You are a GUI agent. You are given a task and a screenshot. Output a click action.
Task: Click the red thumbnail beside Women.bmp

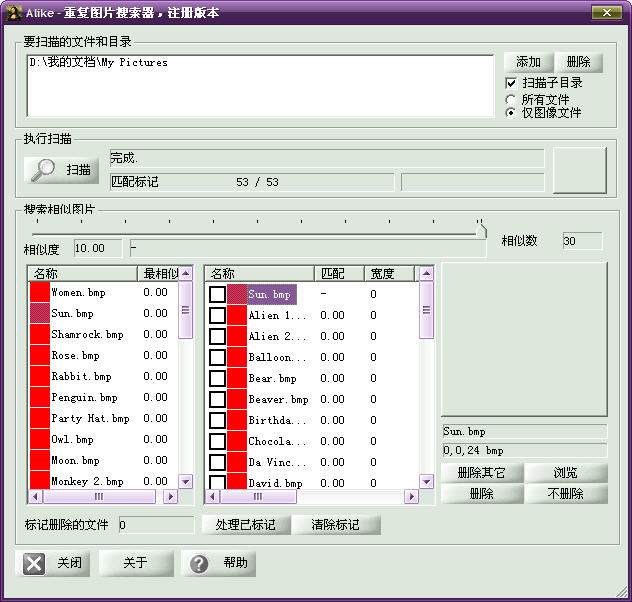pyautogui.click(x=40, y=293)
